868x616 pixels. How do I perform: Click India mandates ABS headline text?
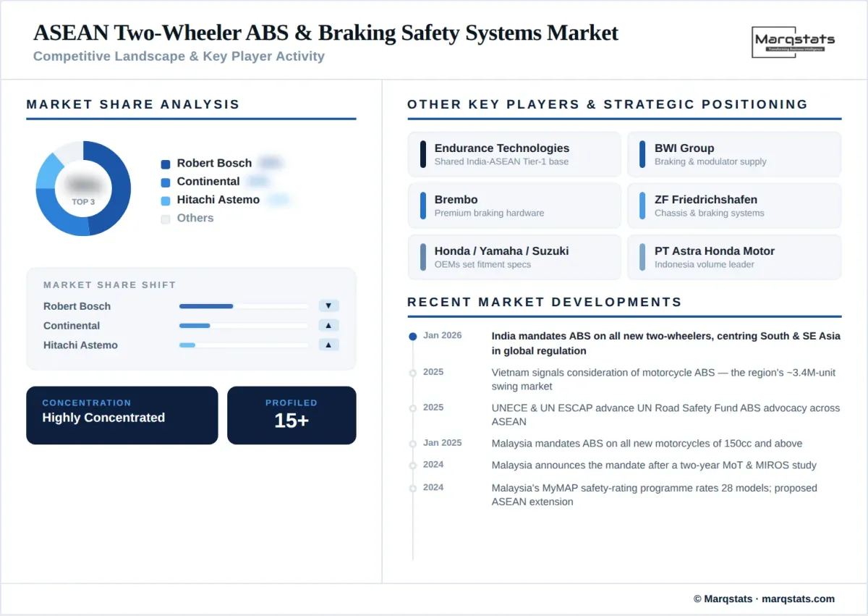click(666, 343)
